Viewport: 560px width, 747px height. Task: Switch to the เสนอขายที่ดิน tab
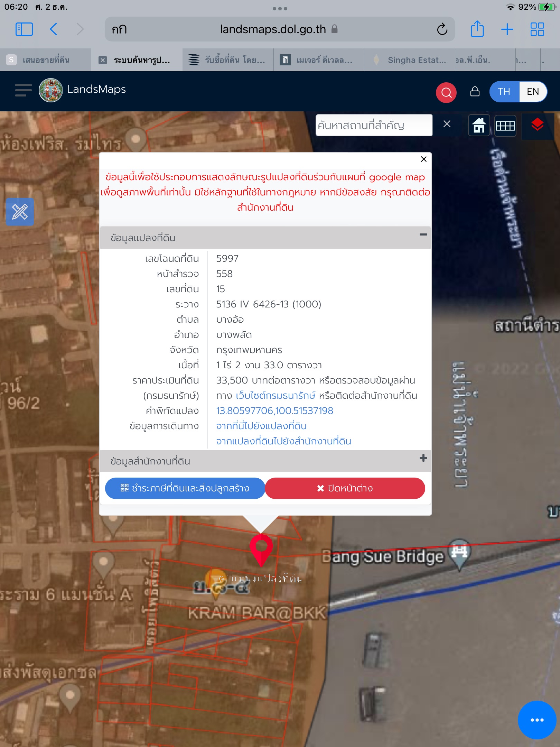[46, 60]
